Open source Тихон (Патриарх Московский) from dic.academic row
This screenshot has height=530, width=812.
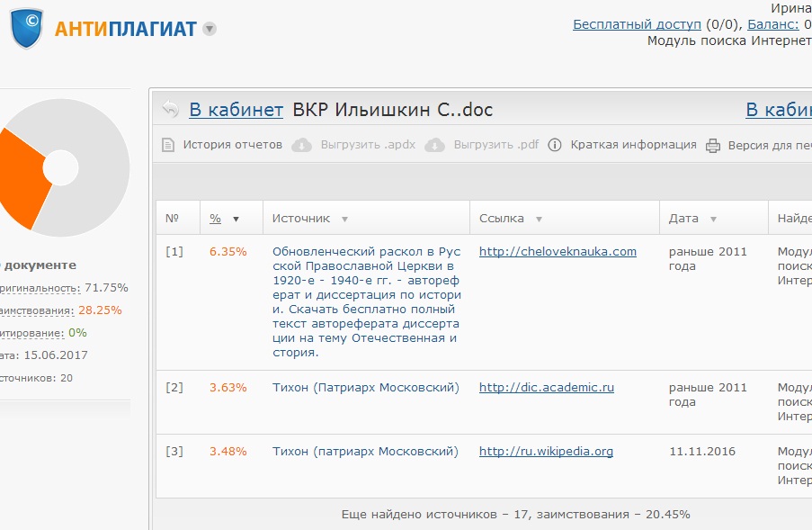point(365,388)
